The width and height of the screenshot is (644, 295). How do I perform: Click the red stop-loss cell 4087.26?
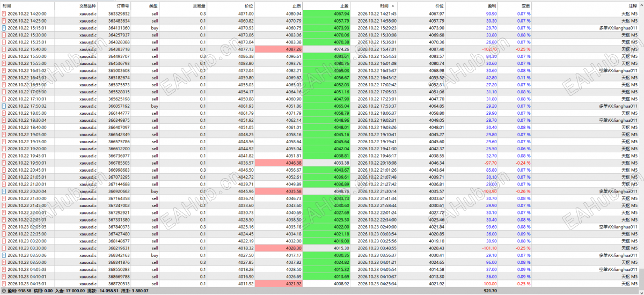[x=279, y=49]
